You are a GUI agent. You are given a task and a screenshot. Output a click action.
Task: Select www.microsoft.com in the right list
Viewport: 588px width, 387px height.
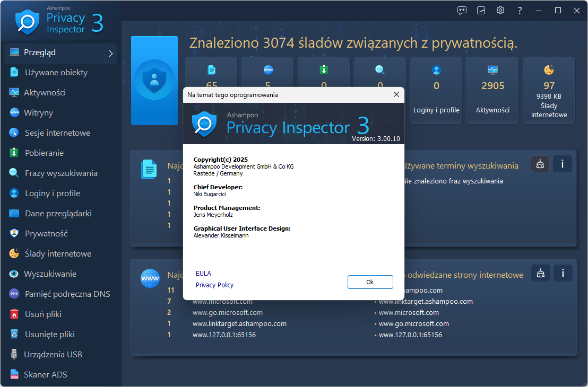coord(409,312)
